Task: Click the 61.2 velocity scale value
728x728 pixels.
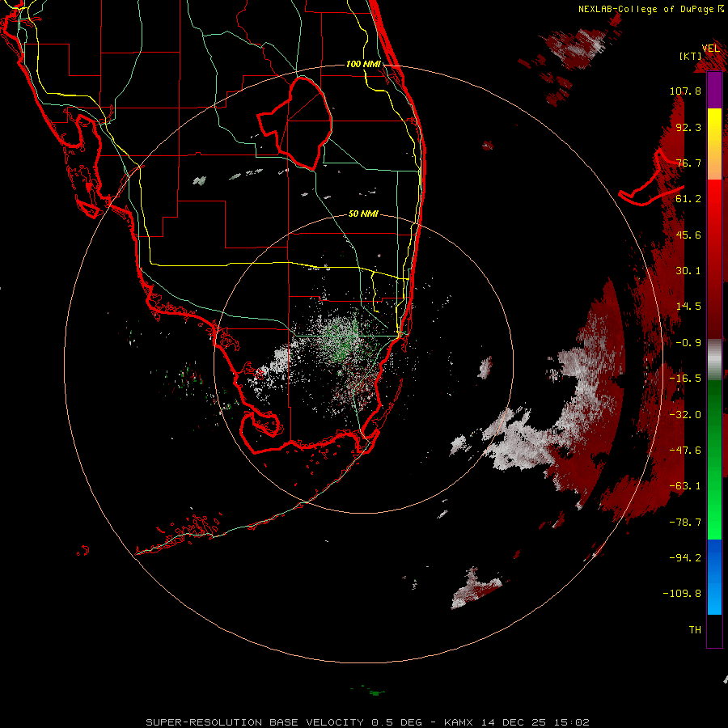Action: point(688,199)
